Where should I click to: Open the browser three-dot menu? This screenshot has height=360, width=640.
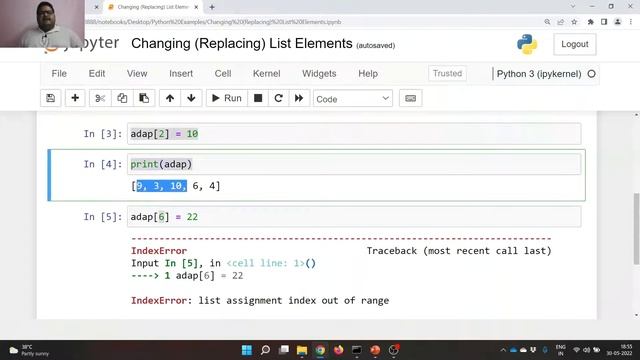tap(631, 22)
